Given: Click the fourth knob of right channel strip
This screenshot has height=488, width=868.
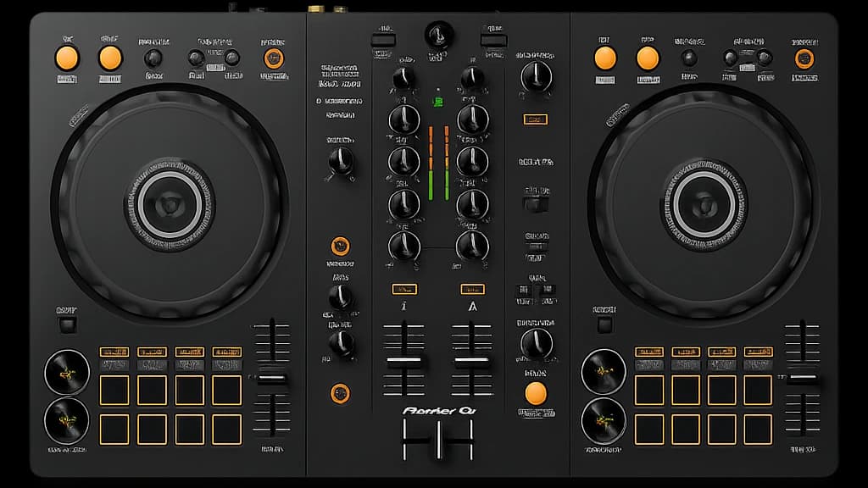Looking at the screenshot, I should point(472,204).
